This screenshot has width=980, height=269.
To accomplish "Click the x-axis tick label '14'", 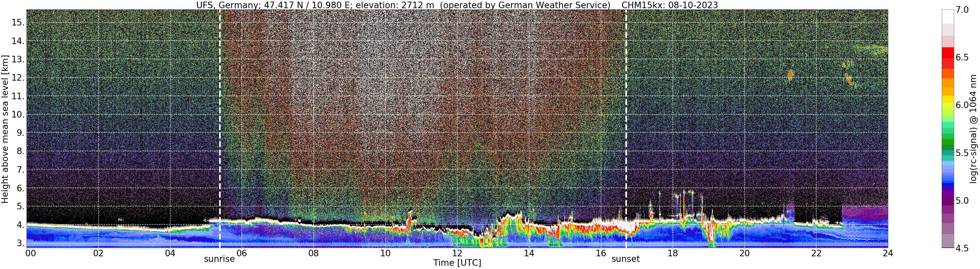I will tap(528, 253).
